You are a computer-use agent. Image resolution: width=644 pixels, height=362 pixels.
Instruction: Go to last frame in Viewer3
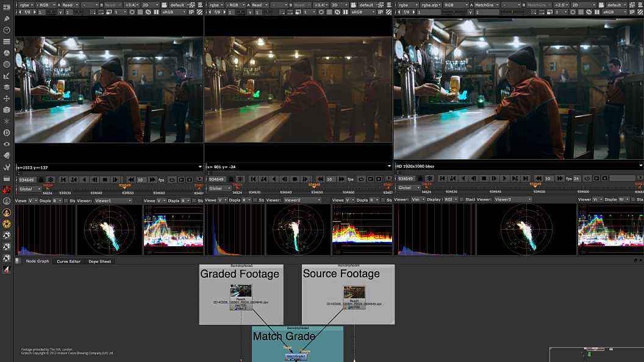(525, 179)
